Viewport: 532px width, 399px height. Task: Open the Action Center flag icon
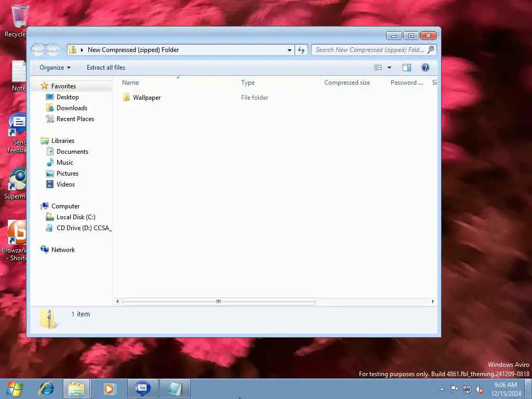coord(454,389)
